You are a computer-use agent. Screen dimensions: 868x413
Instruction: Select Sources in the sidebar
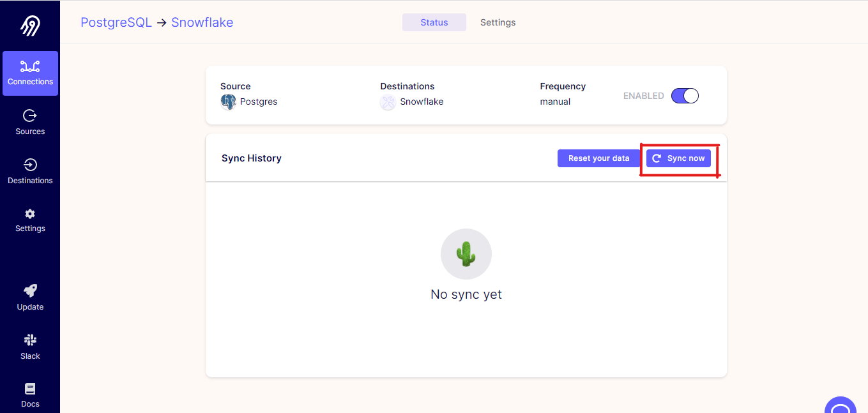tap(29, 122)
